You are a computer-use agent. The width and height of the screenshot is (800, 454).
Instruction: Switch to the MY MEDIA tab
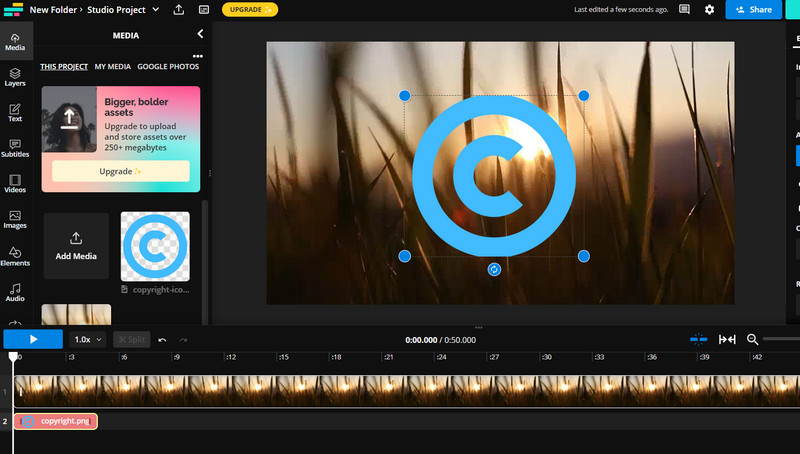click(x=111, y=67)
